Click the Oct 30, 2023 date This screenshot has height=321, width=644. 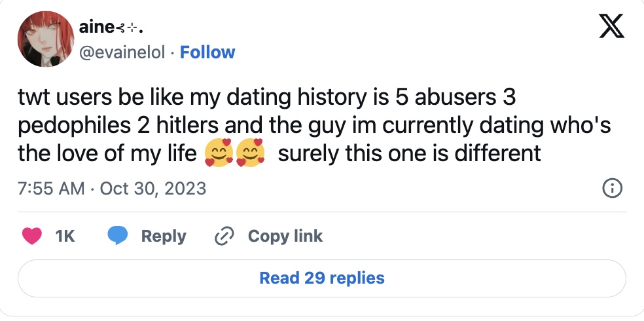pyautogui.click(x=152, y=189)
